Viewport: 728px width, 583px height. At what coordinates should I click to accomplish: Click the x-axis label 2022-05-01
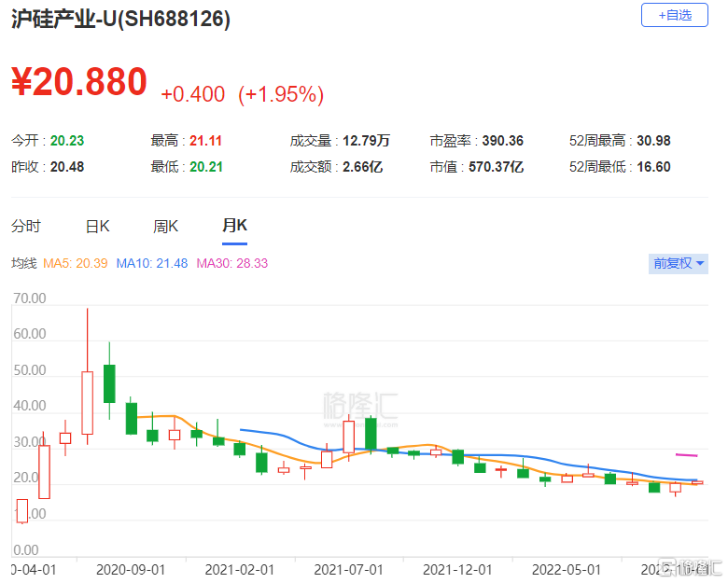[567, 570]
